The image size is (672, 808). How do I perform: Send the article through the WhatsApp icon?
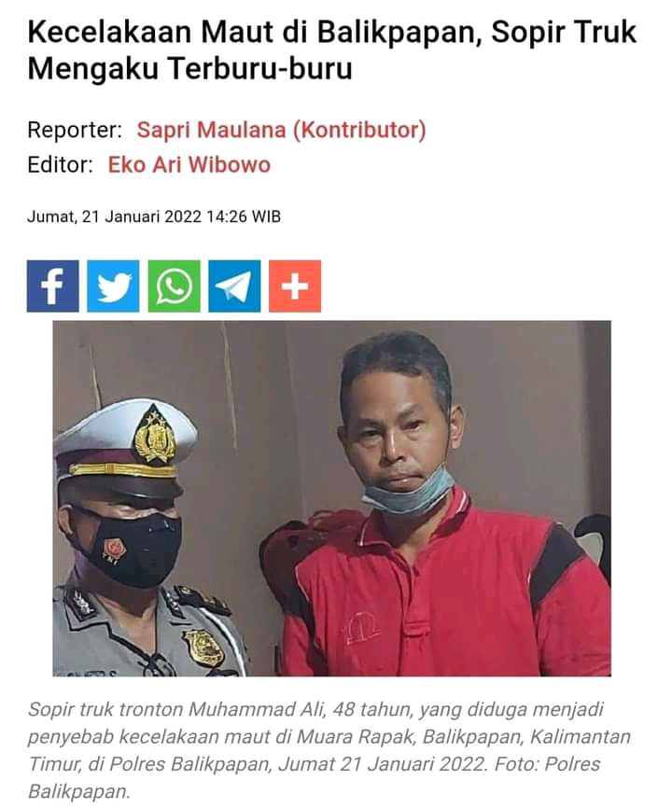[x=174, y=286]
